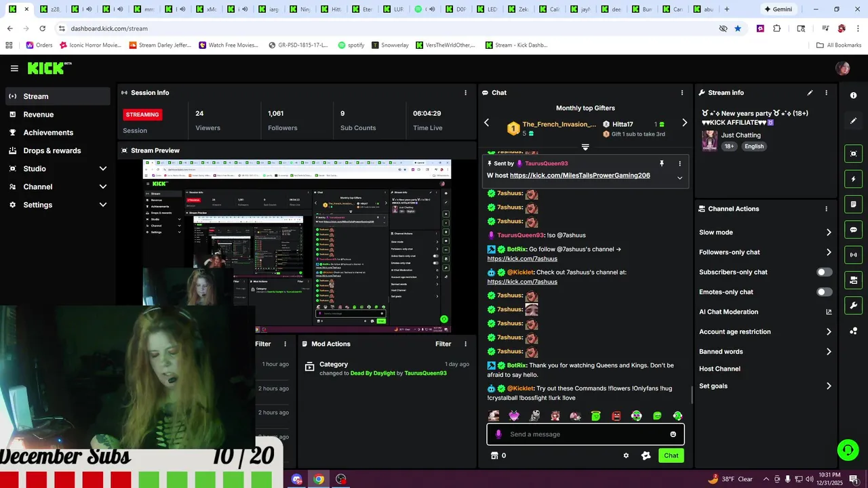Viewport: 868px width, 488px height.
Task: Open Session Info options menu
Action: (465, 93)
